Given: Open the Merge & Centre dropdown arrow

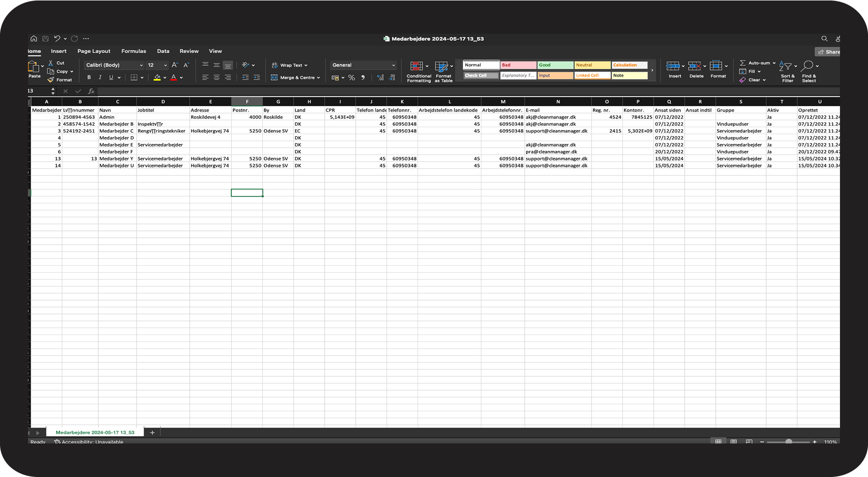Looking at the screenshot, I should (x=318, y=78).
